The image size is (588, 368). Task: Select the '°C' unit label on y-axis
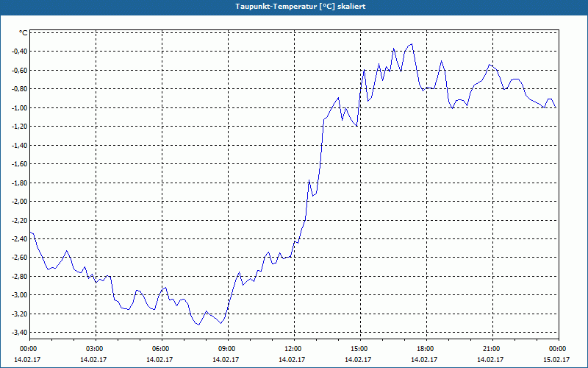[24, 33]
